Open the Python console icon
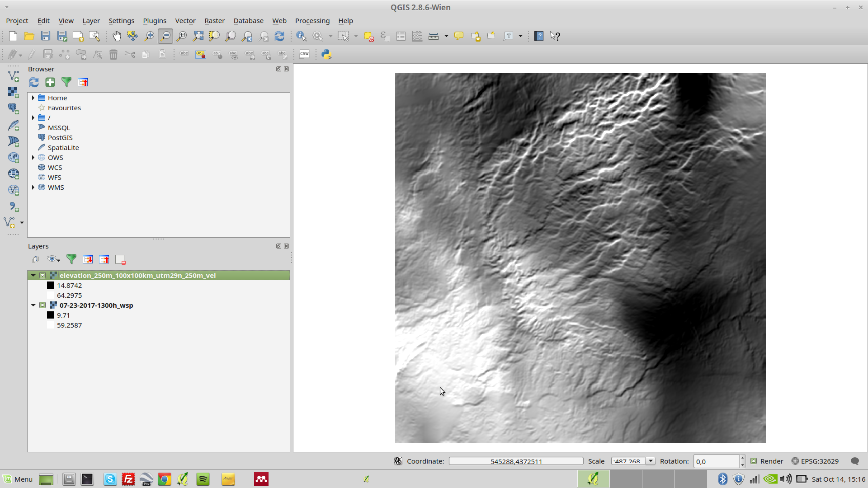Viewport: 868px width, 488px height. coord(326,54)
